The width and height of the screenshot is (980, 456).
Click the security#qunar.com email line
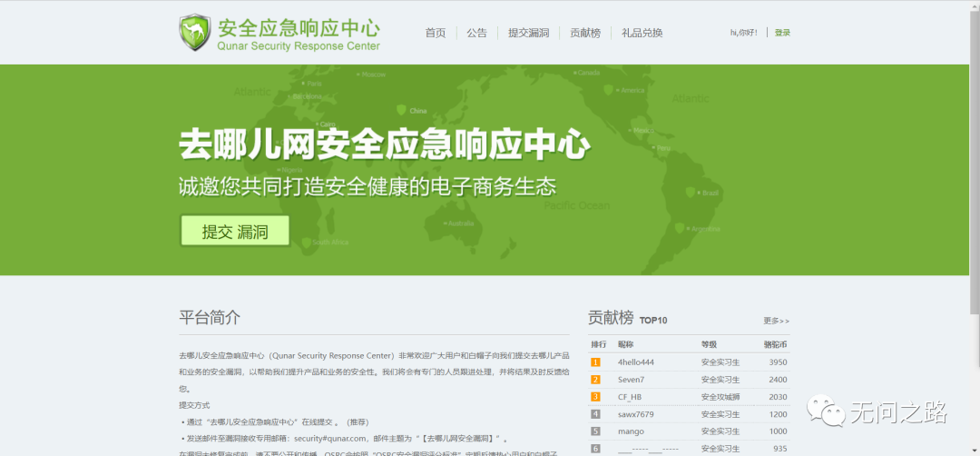(x=345, y=438)
